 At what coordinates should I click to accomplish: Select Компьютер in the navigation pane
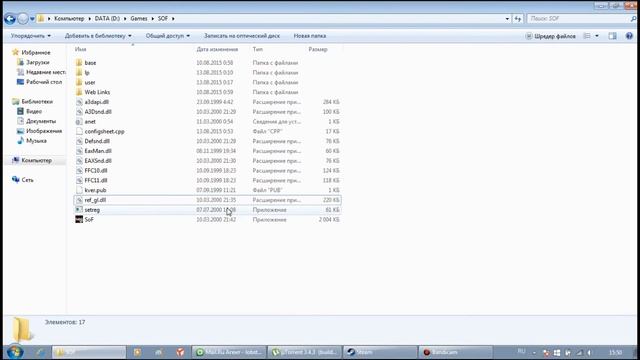[x=37, y=160]
